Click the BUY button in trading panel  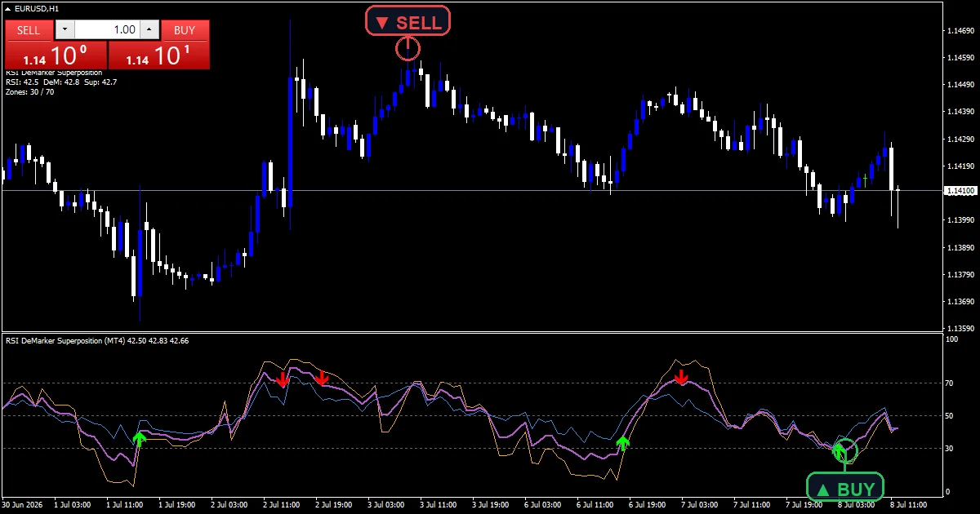click(185, 30)
